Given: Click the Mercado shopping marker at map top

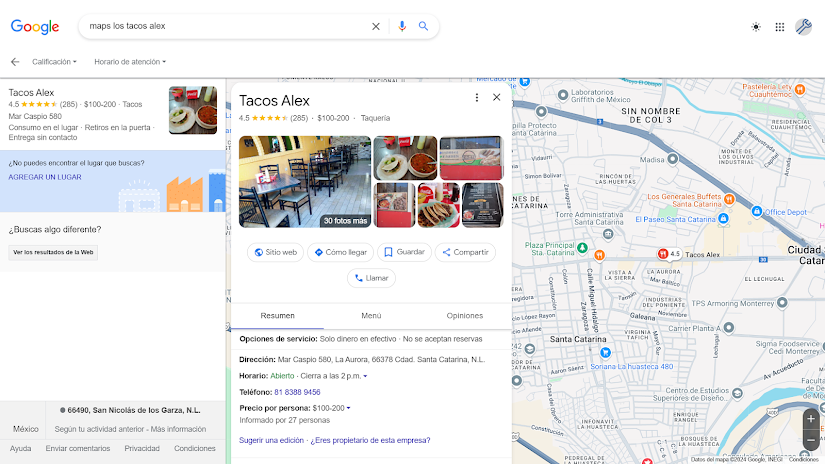Looking at the screenshot, I should click(525, 82).
